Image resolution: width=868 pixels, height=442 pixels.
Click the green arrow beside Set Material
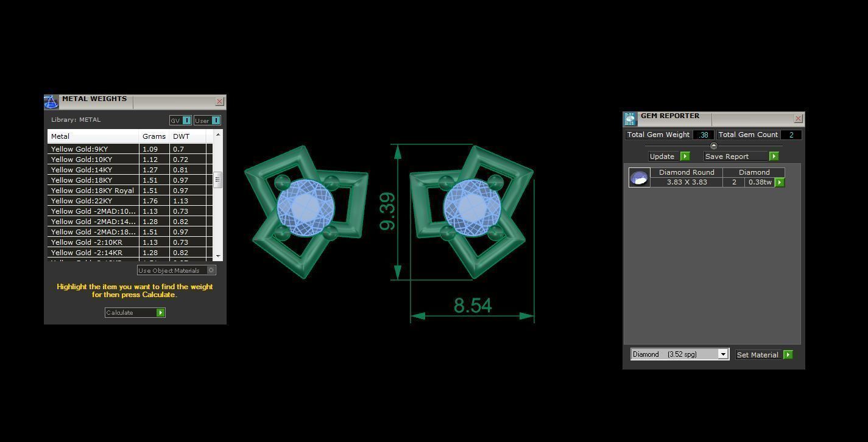point(788,354)
